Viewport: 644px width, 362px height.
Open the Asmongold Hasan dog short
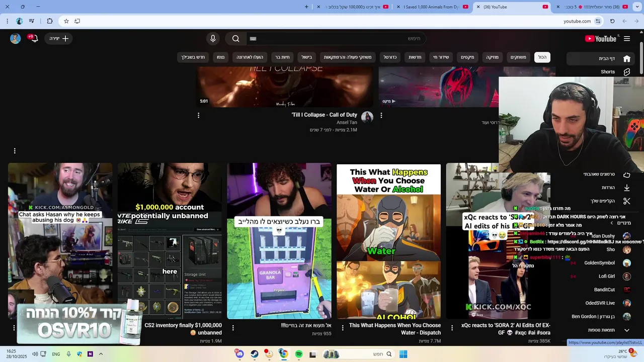tap(60, 241)
